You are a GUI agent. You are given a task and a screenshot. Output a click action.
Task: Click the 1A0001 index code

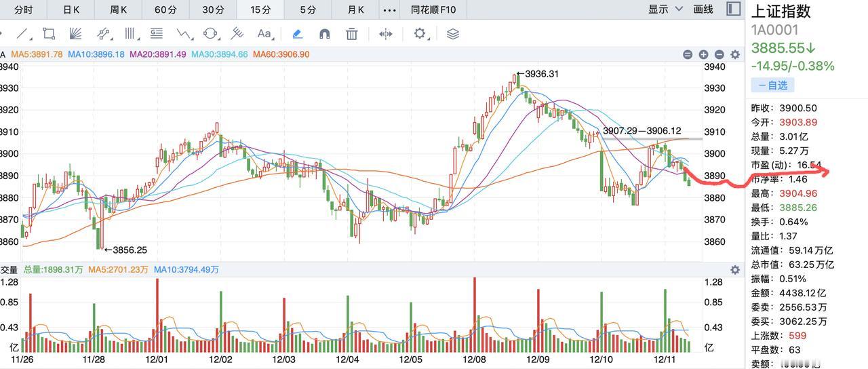pyautogui.click(x=774, y=31)
